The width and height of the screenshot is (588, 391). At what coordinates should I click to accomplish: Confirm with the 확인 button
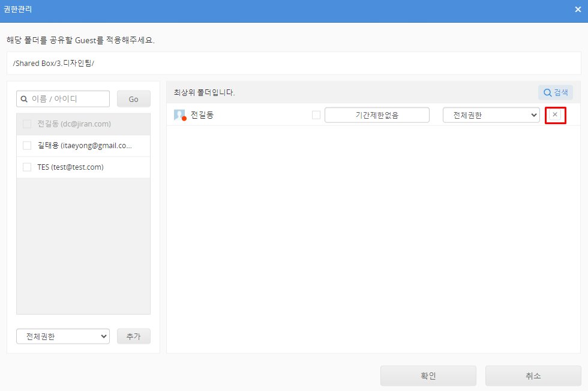point(428,376)
